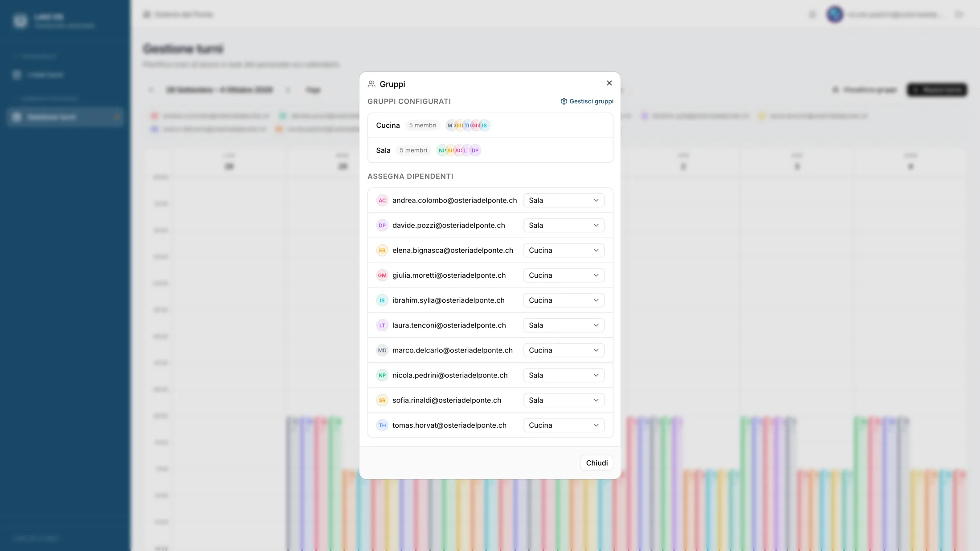Viewport: 980px width, 551px height.
Task: Click the 5 membri badge for Sala
Action: tap(413, 150)
